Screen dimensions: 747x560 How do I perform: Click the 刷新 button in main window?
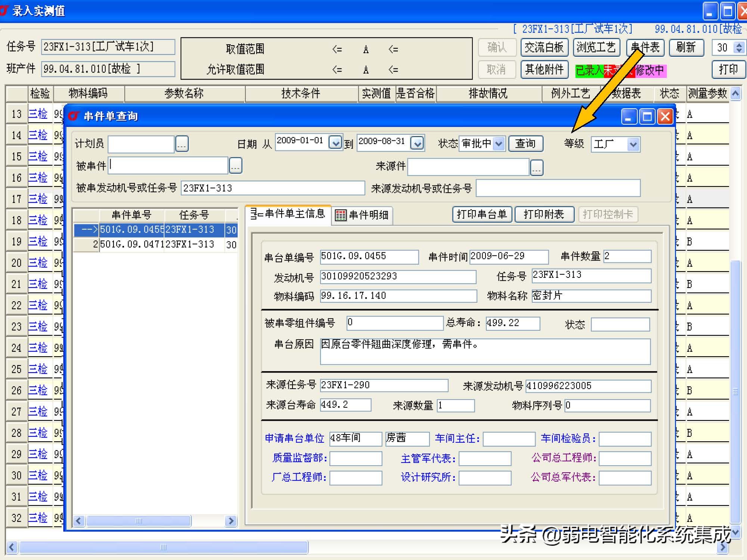coord(686,47)
